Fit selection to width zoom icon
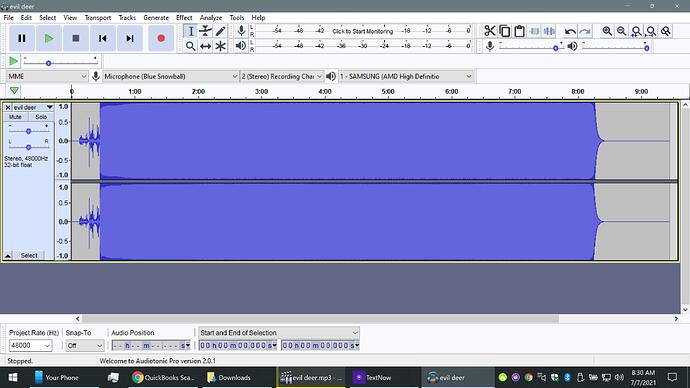This screenshot has height=388, width=690. click(636, 31)
